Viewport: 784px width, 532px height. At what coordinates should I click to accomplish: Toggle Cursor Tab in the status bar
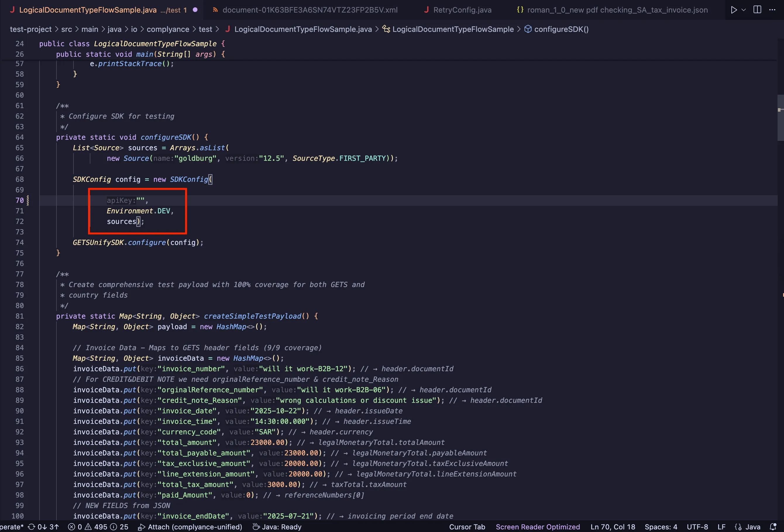click(467, 527)
